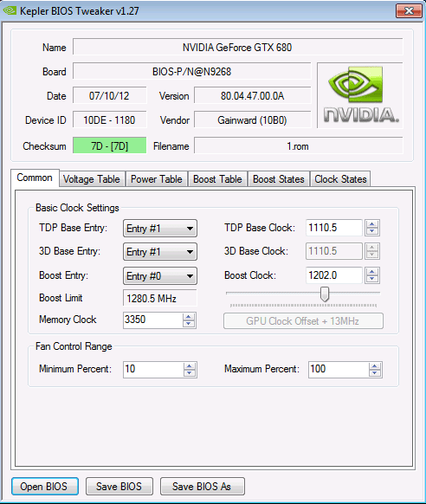Click the GPU clock offset slider handle
426x504 pixels.
(325, 294)
